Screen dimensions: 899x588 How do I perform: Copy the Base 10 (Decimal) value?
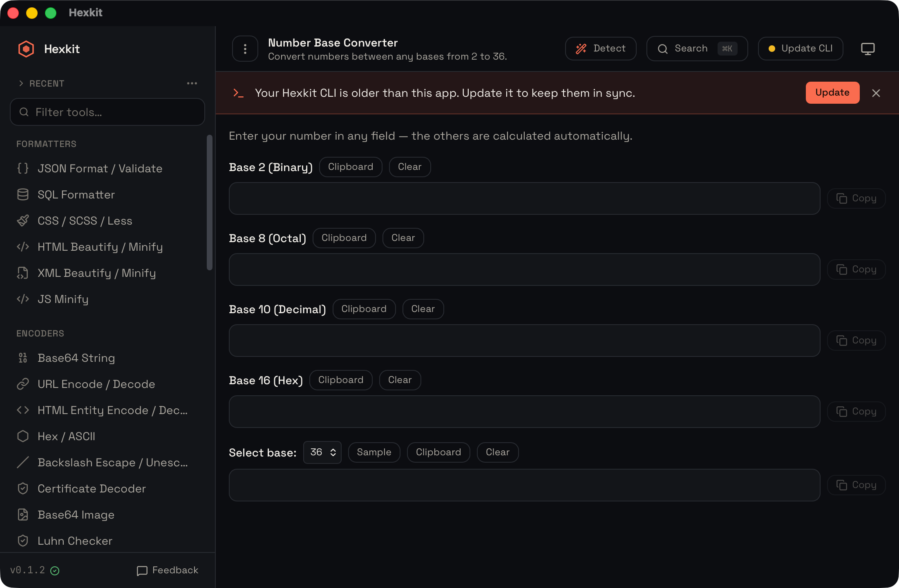tap(857, 341)
